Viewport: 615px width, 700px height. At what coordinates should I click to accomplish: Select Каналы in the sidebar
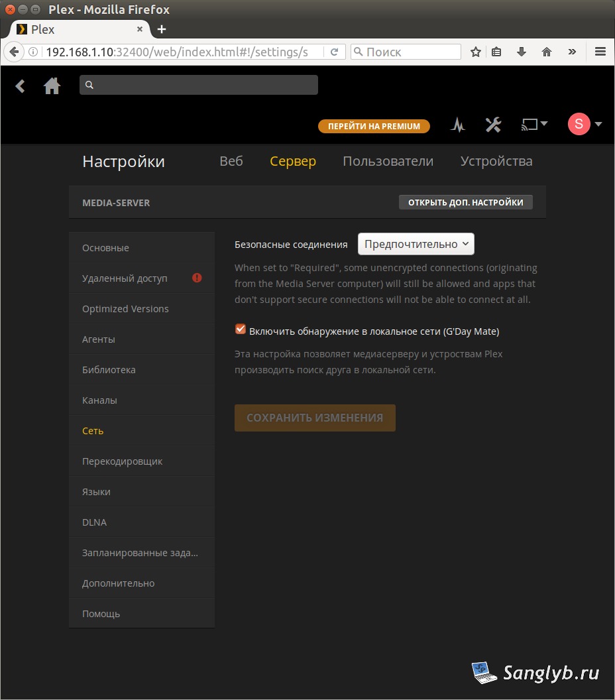[142, 400]
